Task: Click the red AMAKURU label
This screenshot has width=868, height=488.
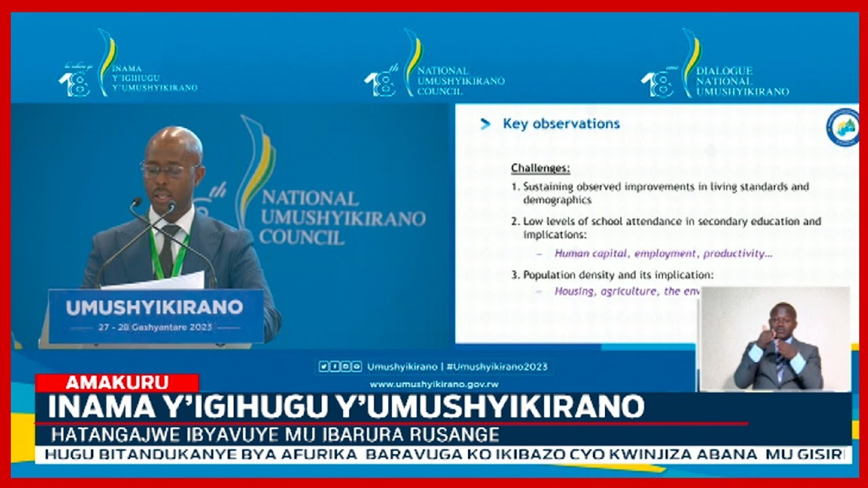Action: click(x=117, y=383)
